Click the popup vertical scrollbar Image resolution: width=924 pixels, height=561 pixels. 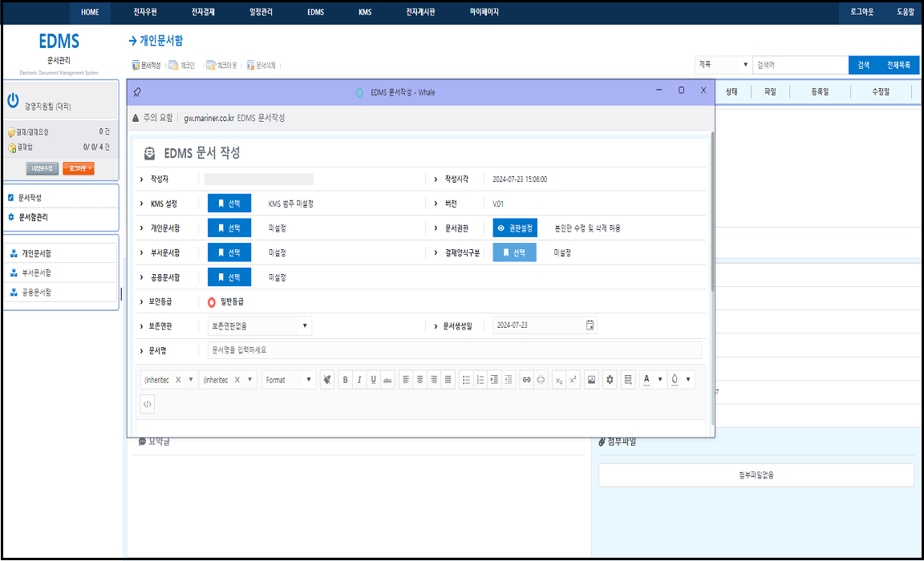[x=712, y=212]
